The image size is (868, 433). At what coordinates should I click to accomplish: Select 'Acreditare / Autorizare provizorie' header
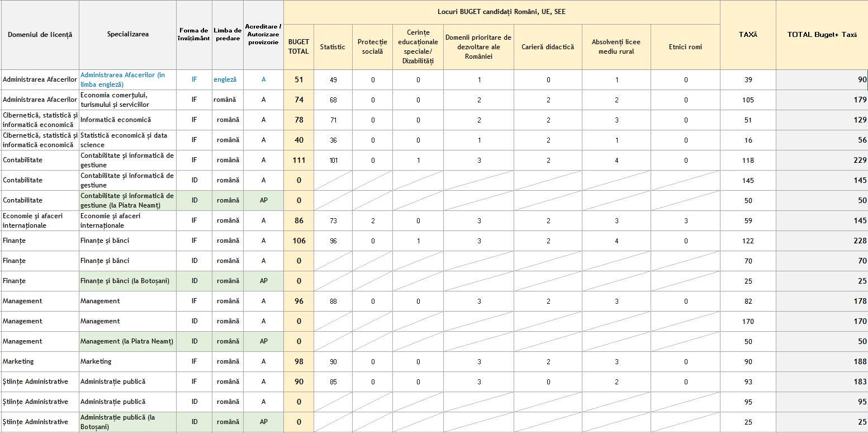point(264,35)
